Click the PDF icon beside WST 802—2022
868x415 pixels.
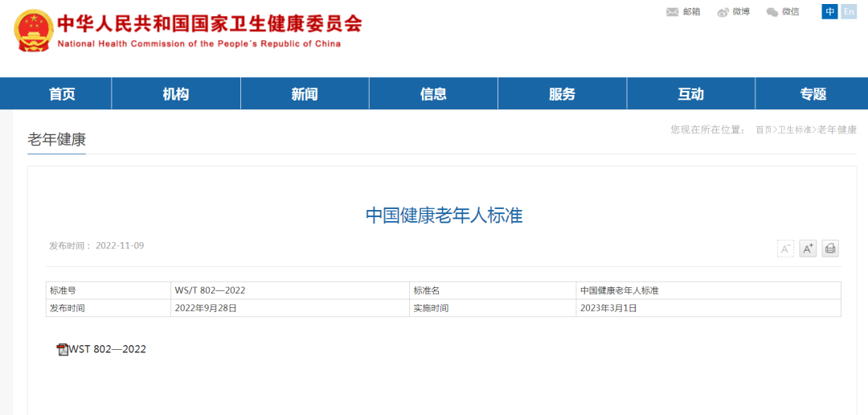[x=62, y=349]
